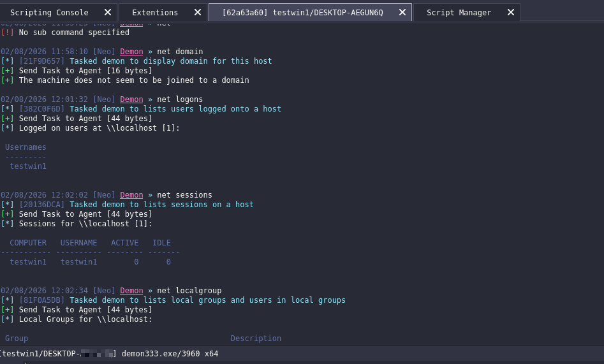Image resolution: width=604 pixels, height=364 pixels.
Task: Click the Demon link before net domain
Action: 131,52
